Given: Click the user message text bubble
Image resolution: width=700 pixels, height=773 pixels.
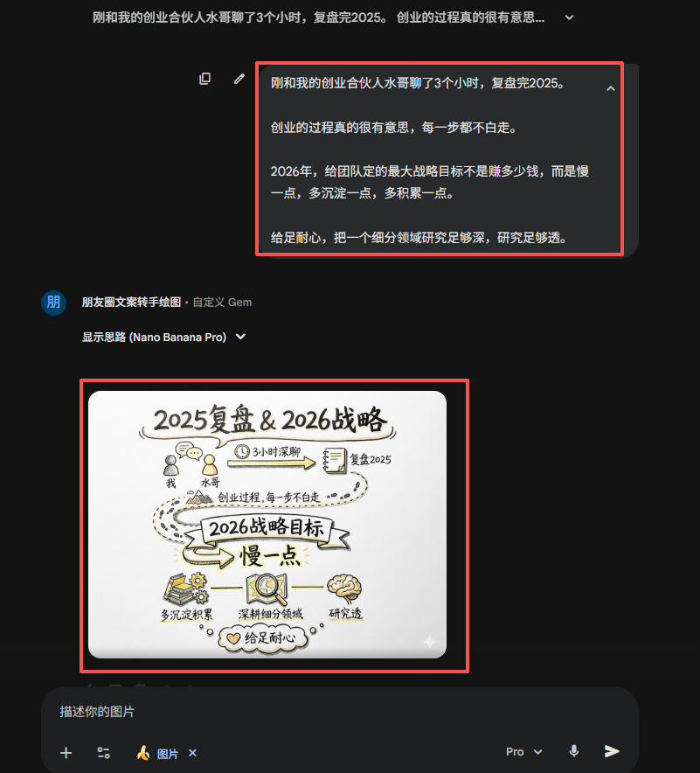Looking at the screenshot, I should tap(447, 160).
